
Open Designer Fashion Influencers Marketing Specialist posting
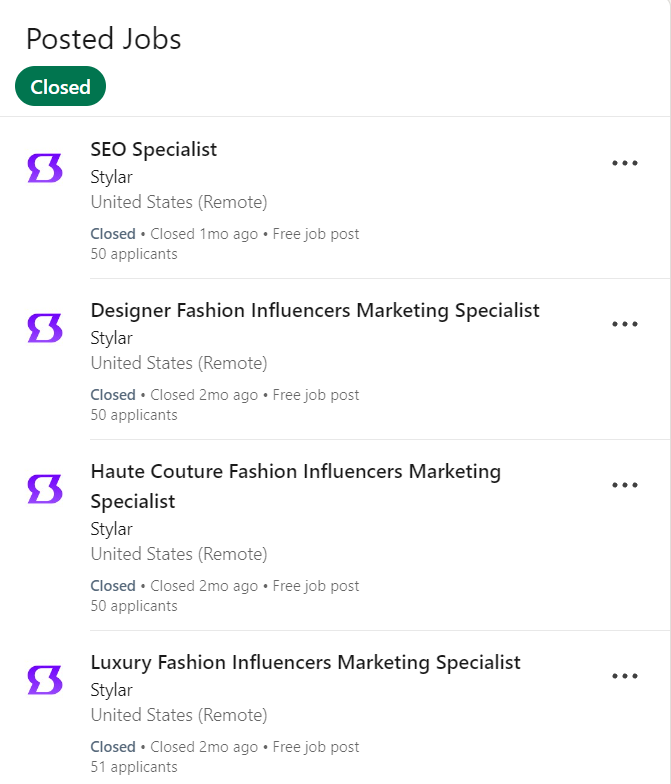point(314,311)
